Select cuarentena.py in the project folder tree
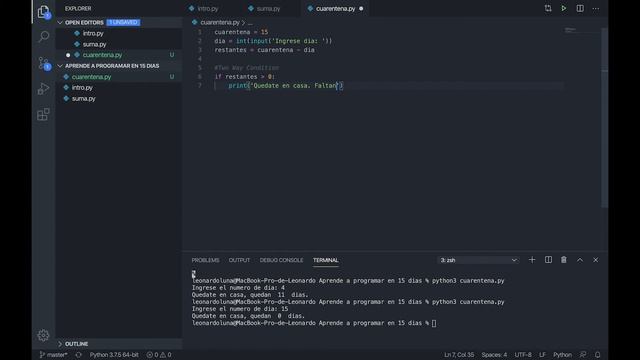640x360 pixels. tap(91, 77)
